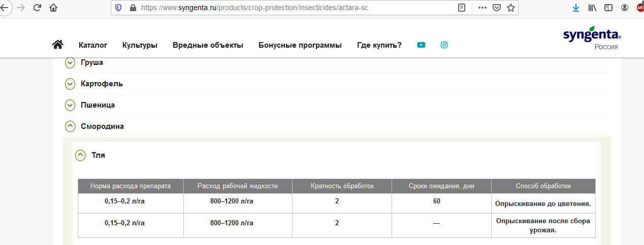Reload the page
Screen dimensions: 644x245
(x=37, y=8)
